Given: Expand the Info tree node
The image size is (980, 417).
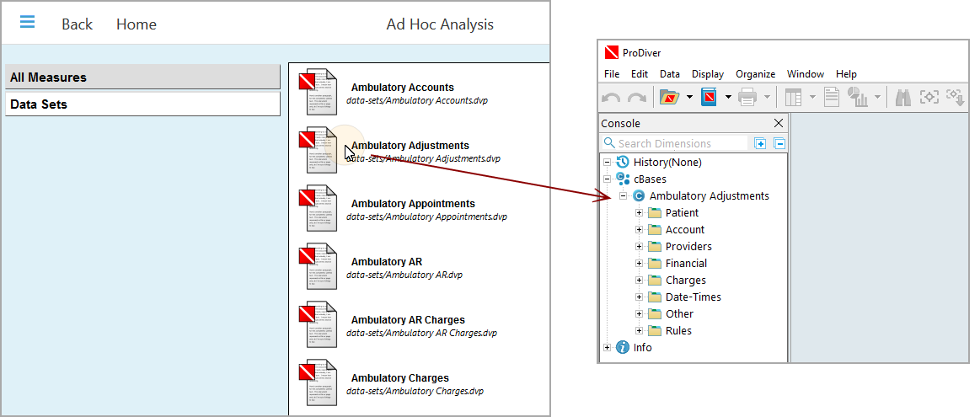Looking at the screenshot, I should [x=607, y=348].
